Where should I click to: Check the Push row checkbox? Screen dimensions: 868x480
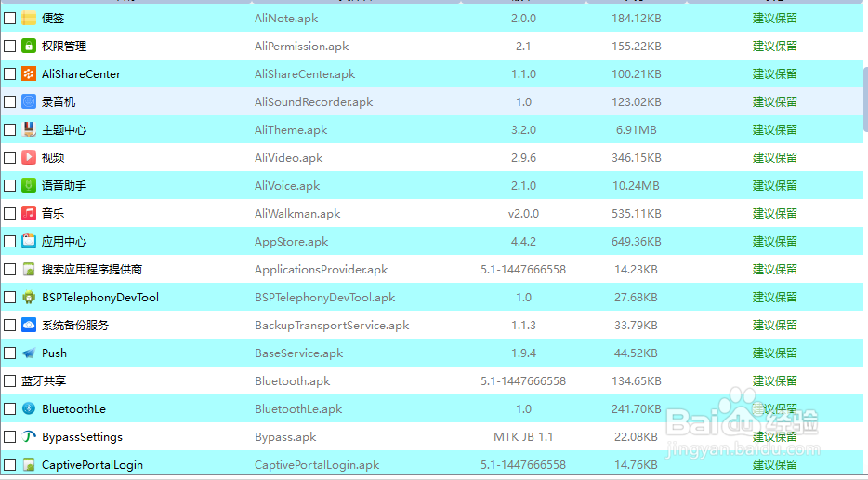point(9,353)
